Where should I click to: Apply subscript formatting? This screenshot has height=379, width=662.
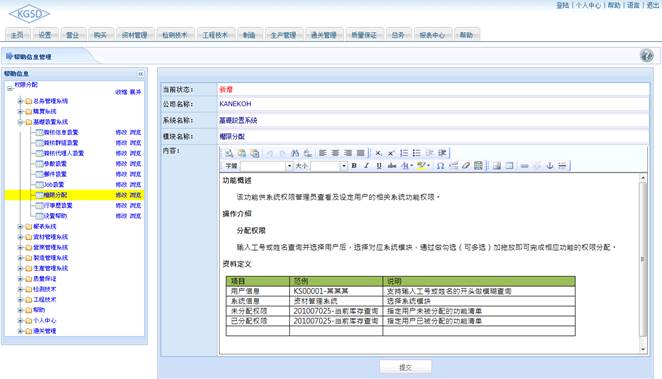[378, 153]
